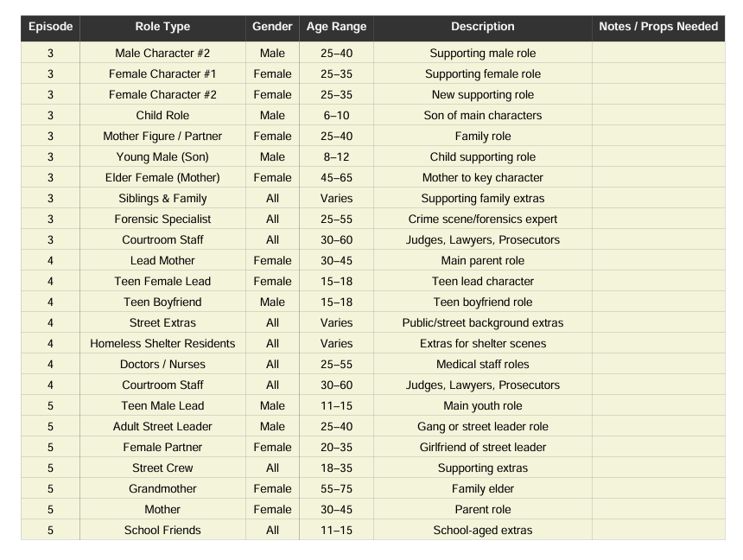
Task: Select the Notes cell for Child Role
Action: click(658, 116)
